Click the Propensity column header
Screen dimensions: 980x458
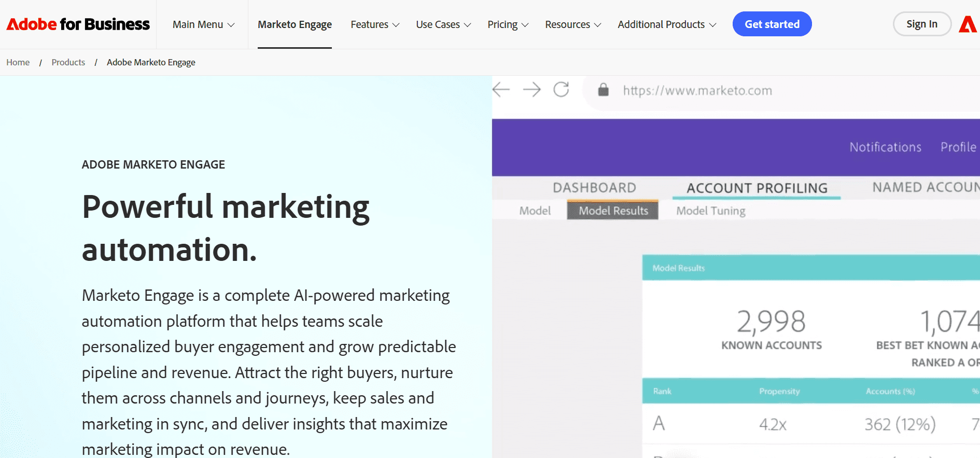779,391
